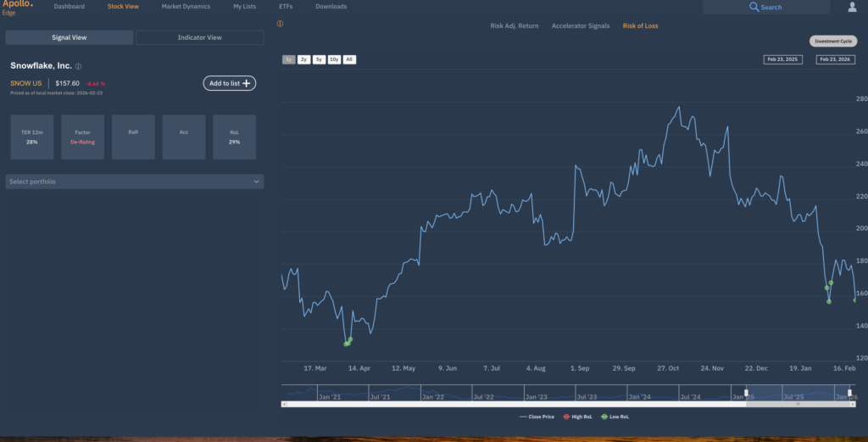Open the end date picker Feb 23, 2026
Viewport: 868px width, 442px height.
835,59
